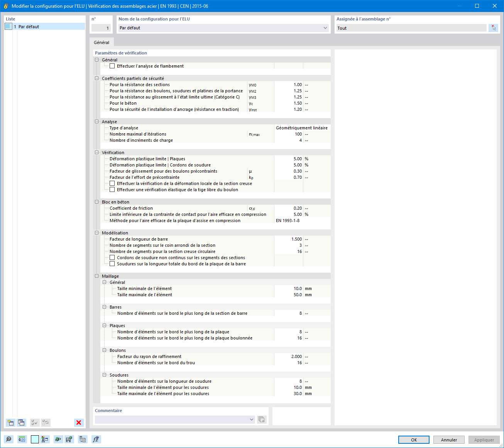Click the Type d'analyse value Géométriquement linéaire
The height and width of the screenshot is (448, 504).
[302, 128]
